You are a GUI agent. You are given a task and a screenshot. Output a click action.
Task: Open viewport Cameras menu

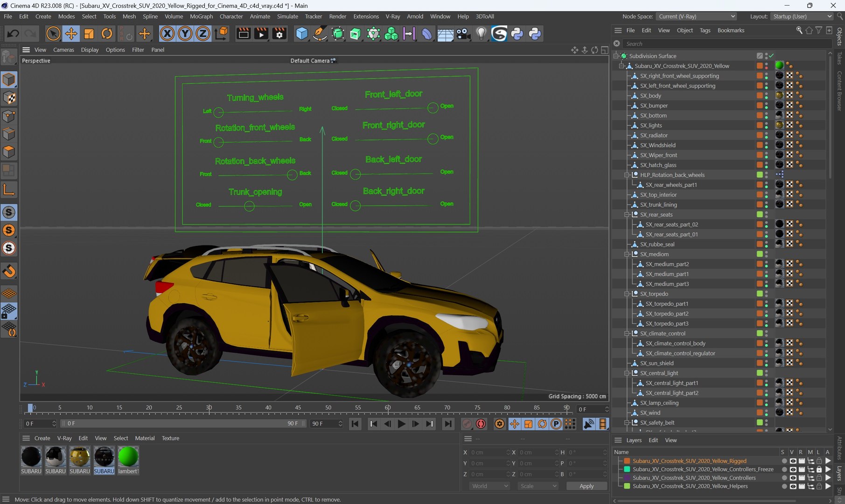pyautogui.click(x=63, y=50)
